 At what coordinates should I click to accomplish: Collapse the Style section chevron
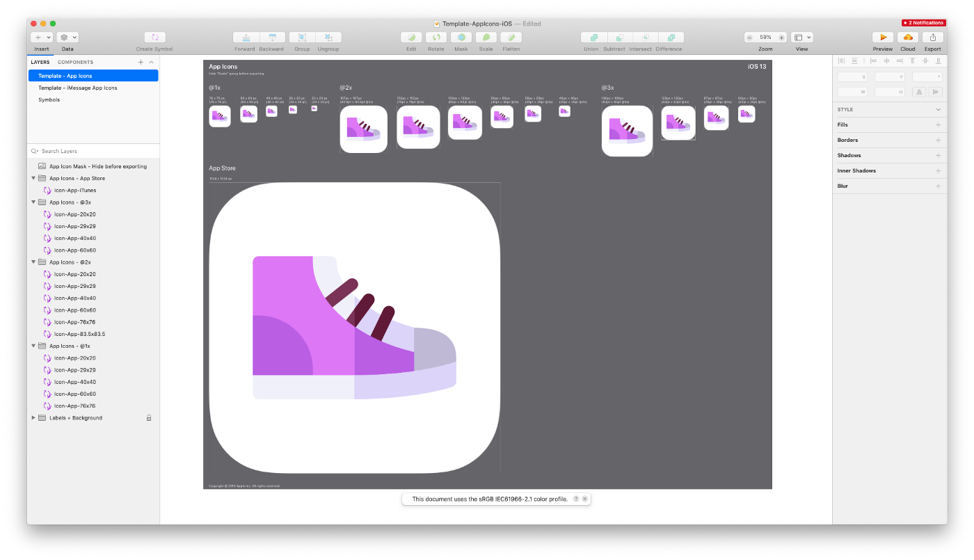point(938,109)
